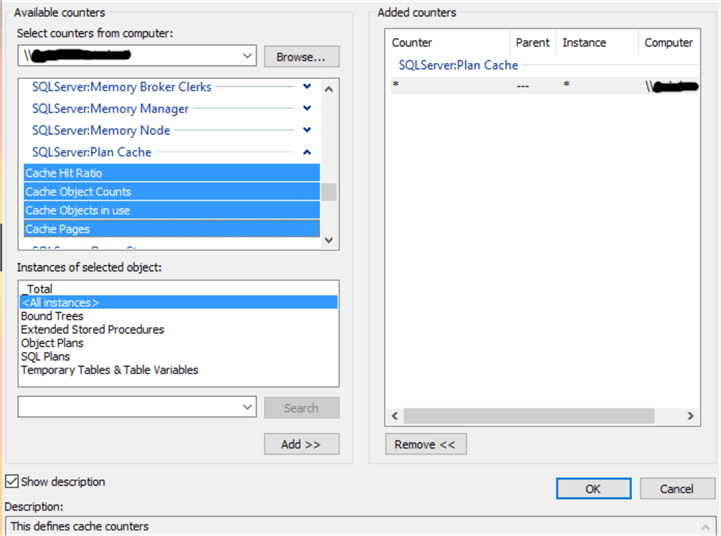Open the instance search dropdown
721x536 pixels.
coord(247,407)
